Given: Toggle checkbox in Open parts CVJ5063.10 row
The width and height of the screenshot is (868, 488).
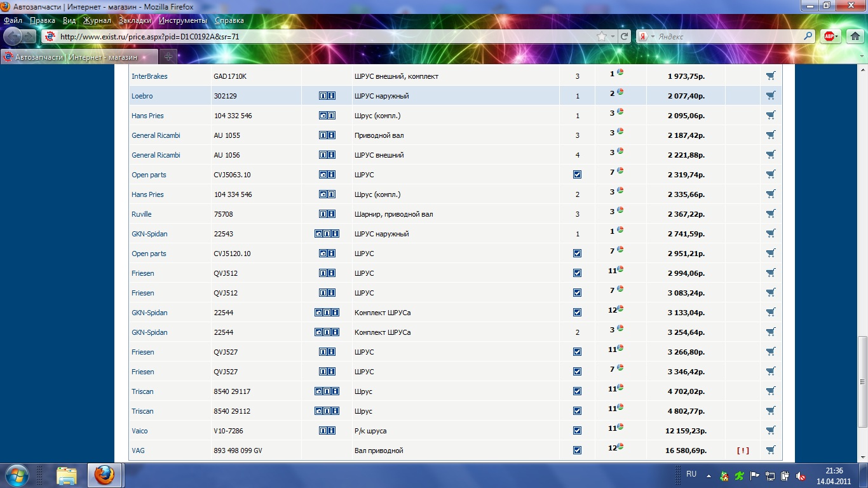Looking at the screenshot, I should (x=577, y=175).
